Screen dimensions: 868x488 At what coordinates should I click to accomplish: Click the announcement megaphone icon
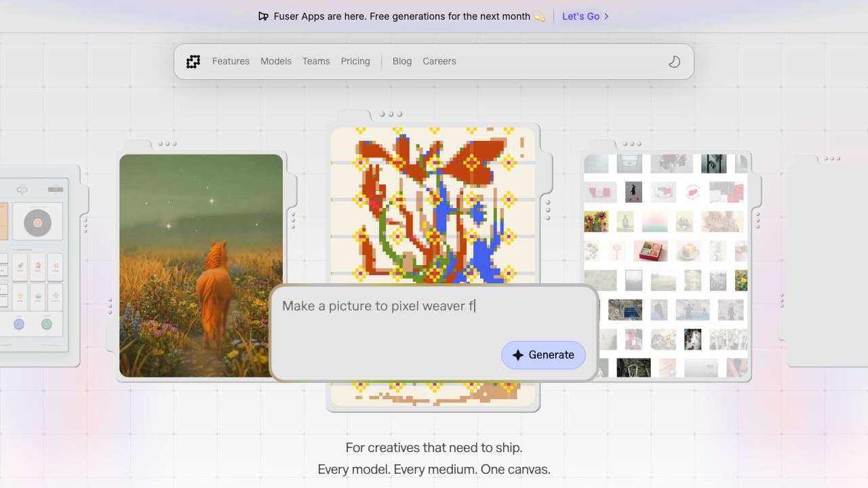(263, 16)
